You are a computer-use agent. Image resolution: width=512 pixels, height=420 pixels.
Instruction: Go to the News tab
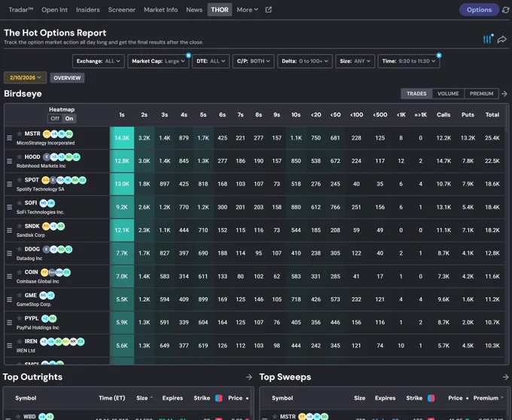click(194, 10)
